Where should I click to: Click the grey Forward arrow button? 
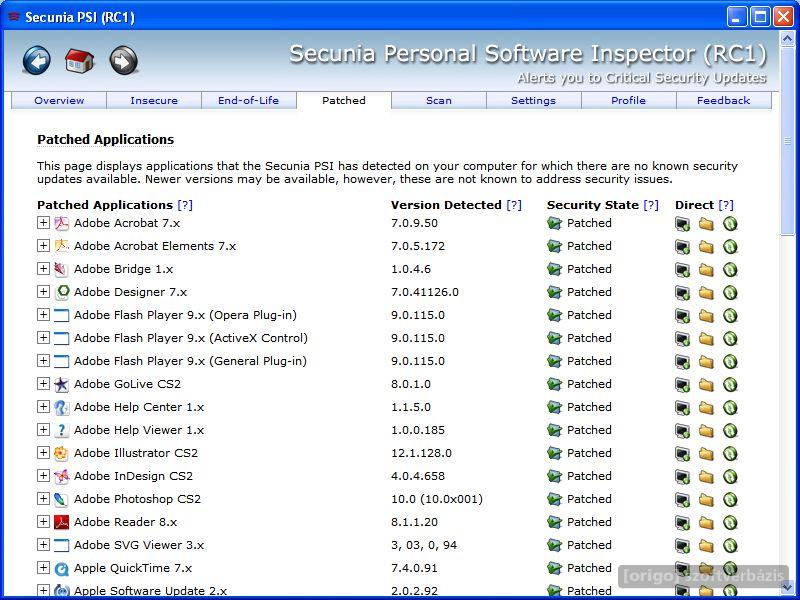tap(123, 60)
